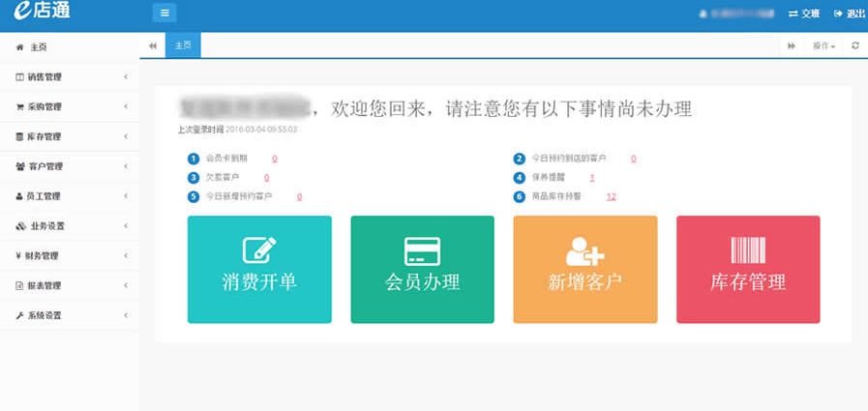Image resolution: width=868 pixels, height=411 pixels.
Task: Click the 今日新增预约客户 count link
Action: click(299, 196)
